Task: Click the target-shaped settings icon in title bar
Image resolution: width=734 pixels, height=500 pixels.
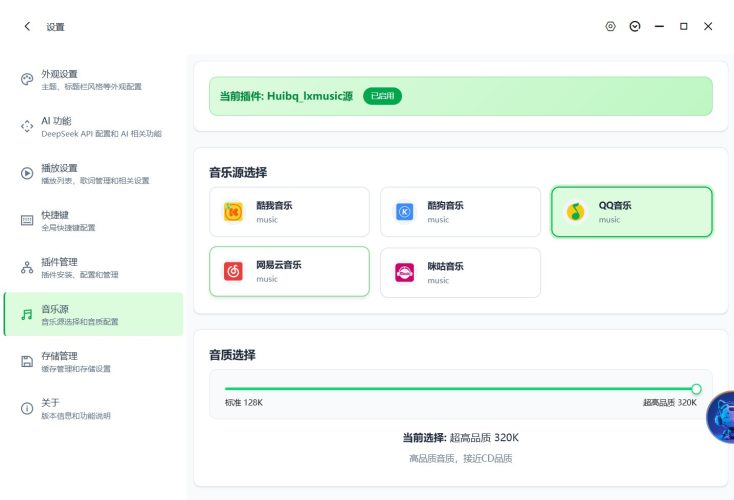Action: pyautogui.click(x=610, y=27)
